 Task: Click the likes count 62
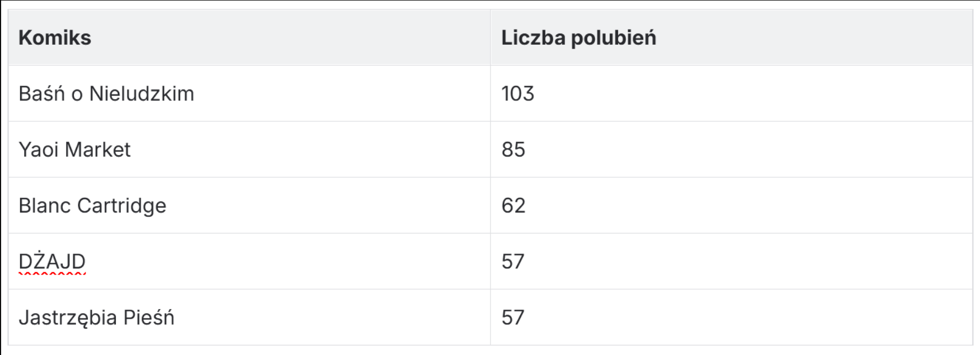[513, 205]
